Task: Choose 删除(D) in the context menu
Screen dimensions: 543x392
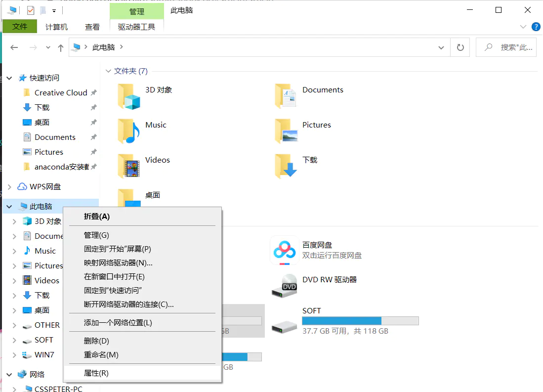Action: (x=142, y=341)
